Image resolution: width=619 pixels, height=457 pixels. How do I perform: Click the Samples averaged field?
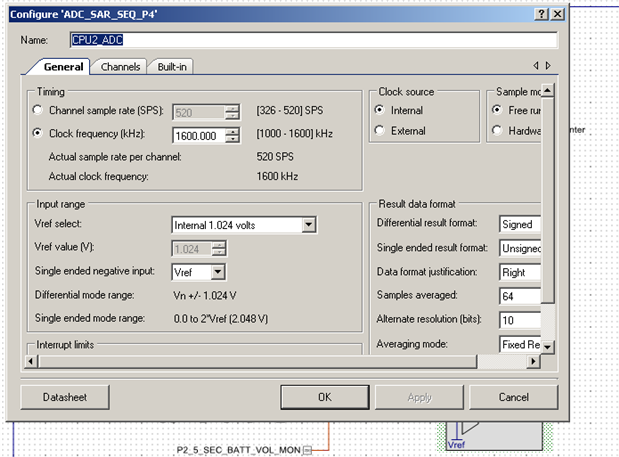coord(520,296)
